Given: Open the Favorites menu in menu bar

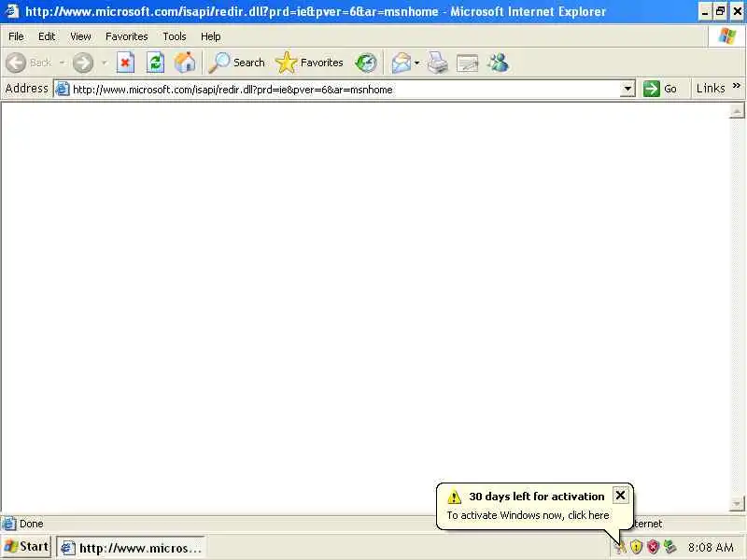Looking at the screenshot, I should click(127, 36).
